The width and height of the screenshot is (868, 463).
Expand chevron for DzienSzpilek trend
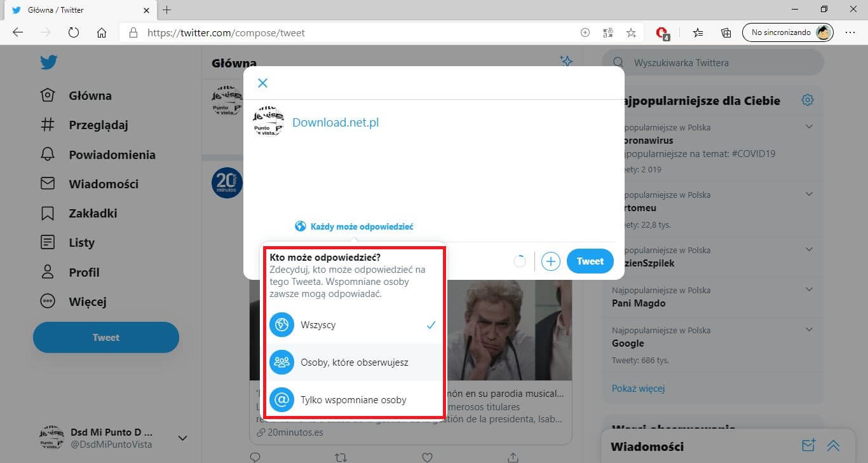pyautogui.click(x=810, y=249)
